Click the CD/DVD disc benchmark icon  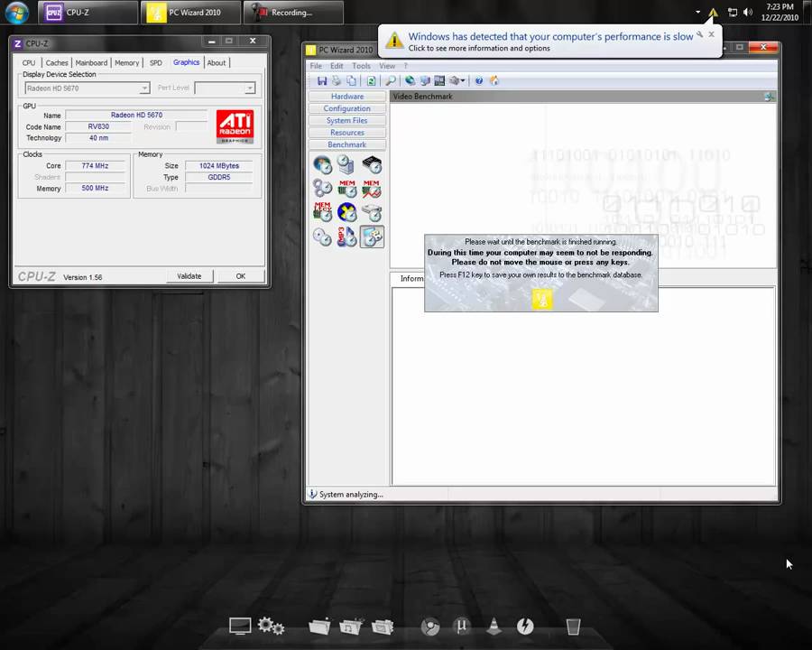(x=322, y=237)
